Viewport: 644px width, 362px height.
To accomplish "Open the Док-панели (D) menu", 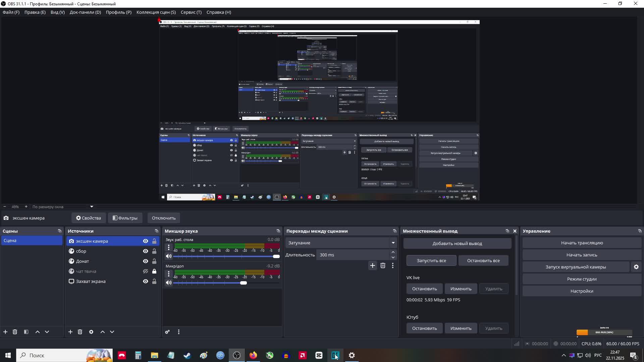I will 85,12.
